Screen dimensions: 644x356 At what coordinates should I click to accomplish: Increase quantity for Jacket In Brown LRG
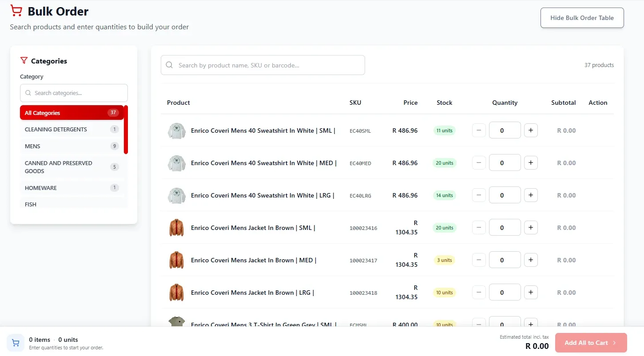531,293
